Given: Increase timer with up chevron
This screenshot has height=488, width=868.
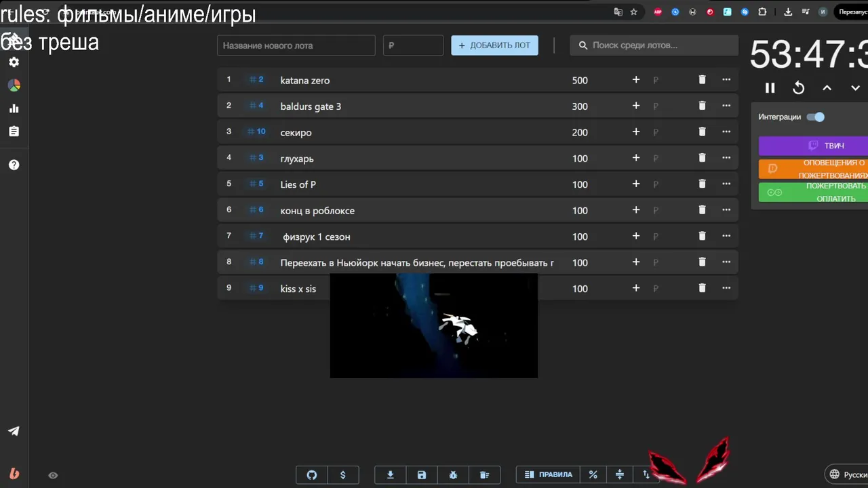Looking at the screenshot, I should tap(827, 87).
